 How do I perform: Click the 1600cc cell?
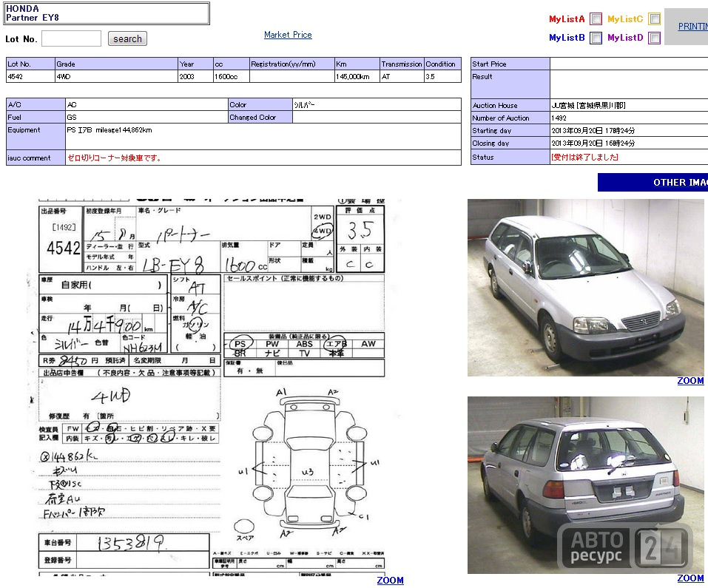point(231,76)
